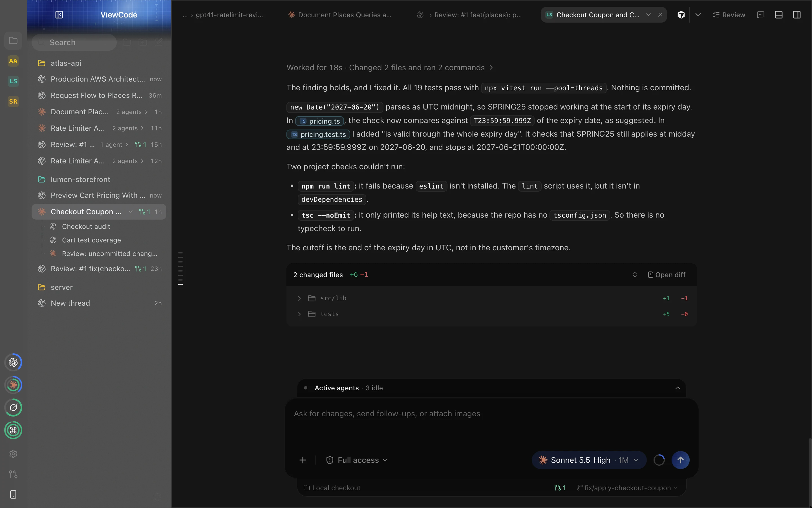The image size is (812, 508).
Task: Open the folder icon in the left rail
Action: pos(13,41)
